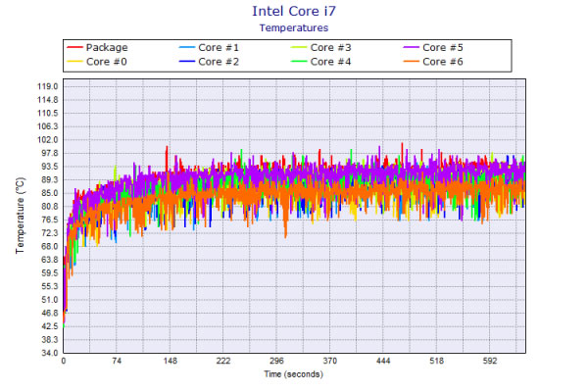Click the 74 x-axis tick label

tap(117, 361)
